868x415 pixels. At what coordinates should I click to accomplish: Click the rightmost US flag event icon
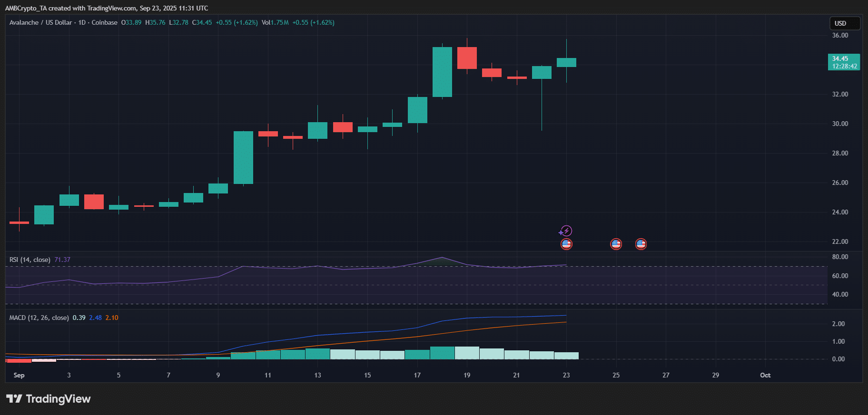click(641, 244)
